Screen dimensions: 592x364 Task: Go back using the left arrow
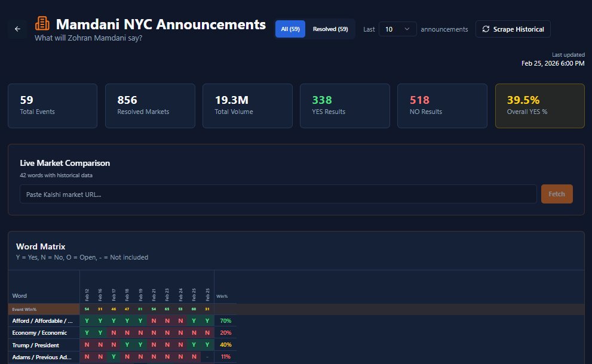pos(17,29)
